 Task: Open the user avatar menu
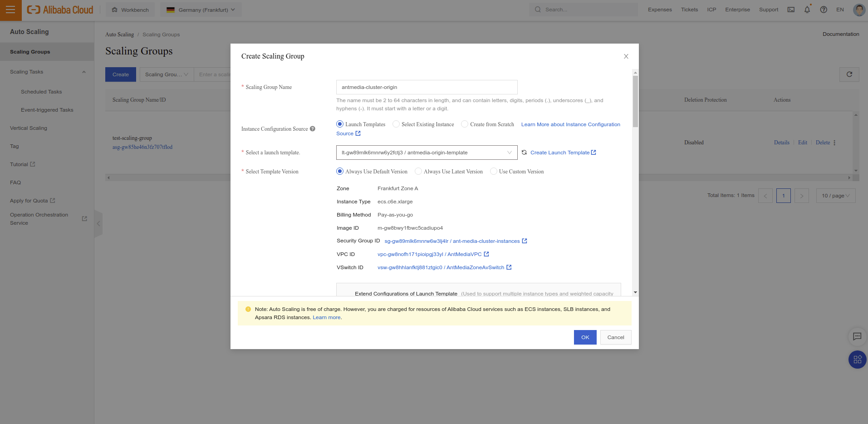pos(859,10)
